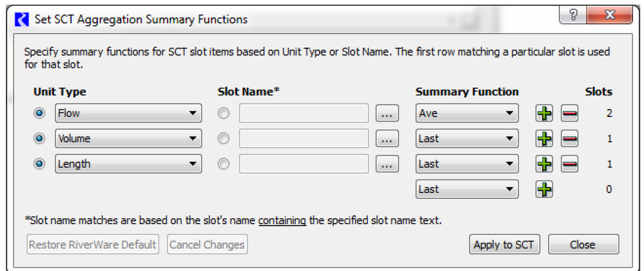Screen dimensions: 644x271
Task: Delete the Length row using the minus icon
Action: [x=569, y=164]
